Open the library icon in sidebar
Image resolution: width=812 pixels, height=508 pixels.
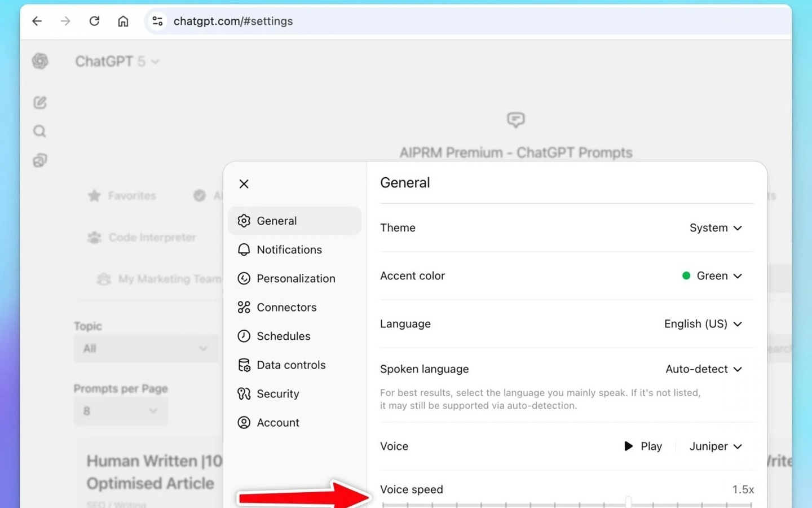(x=39, y=160)
